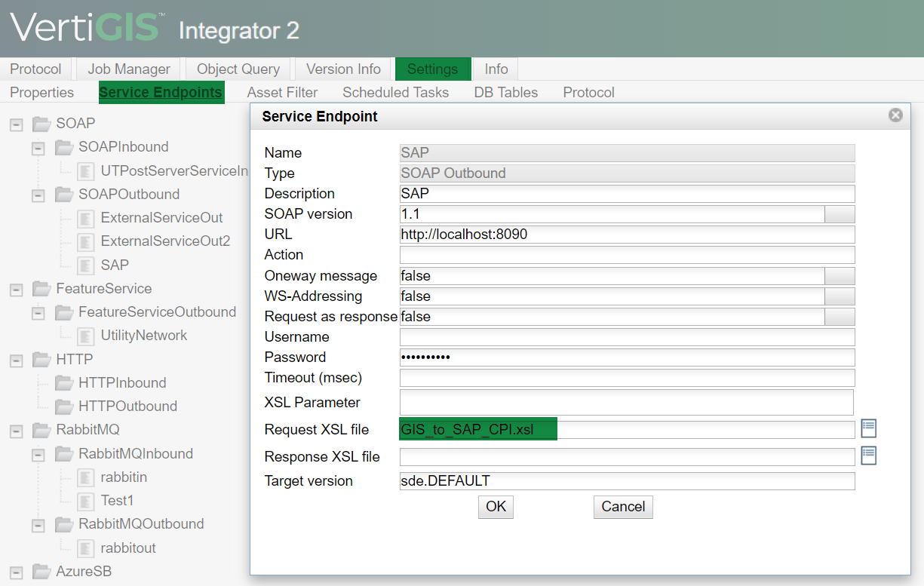Image resolution: width=924 pixels, height=586 pixels.
Task: Select the RabbitMQInbound folder icon
Action: tap(63, 454)
